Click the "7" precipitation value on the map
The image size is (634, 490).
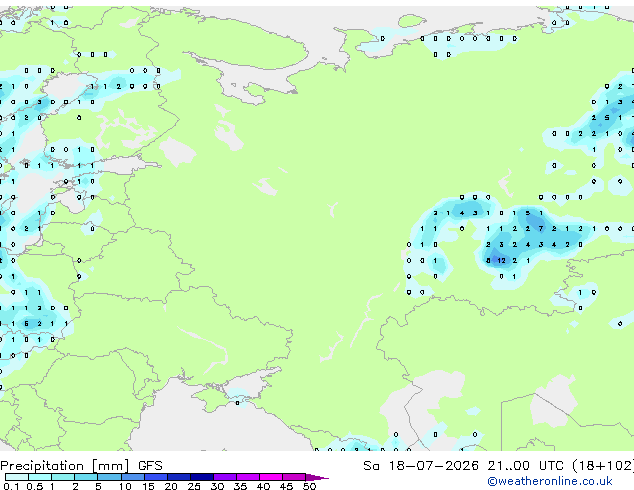(x=541, y=228)
